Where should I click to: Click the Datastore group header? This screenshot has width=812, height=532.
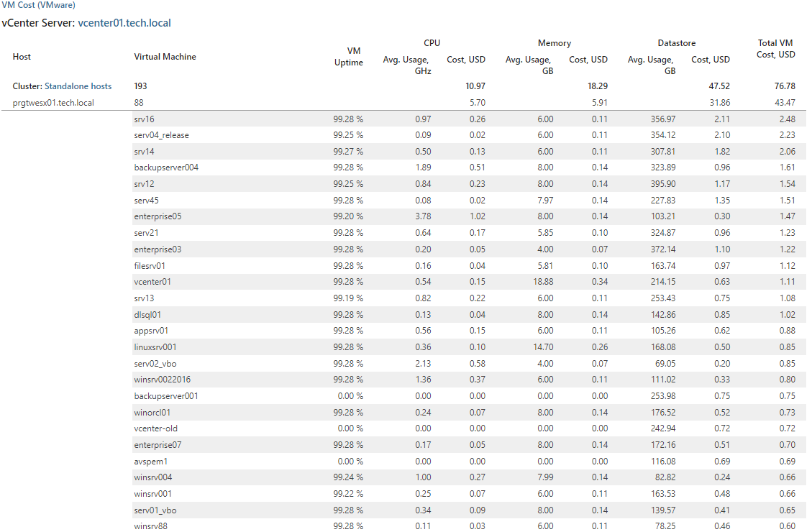coord(676,43)
